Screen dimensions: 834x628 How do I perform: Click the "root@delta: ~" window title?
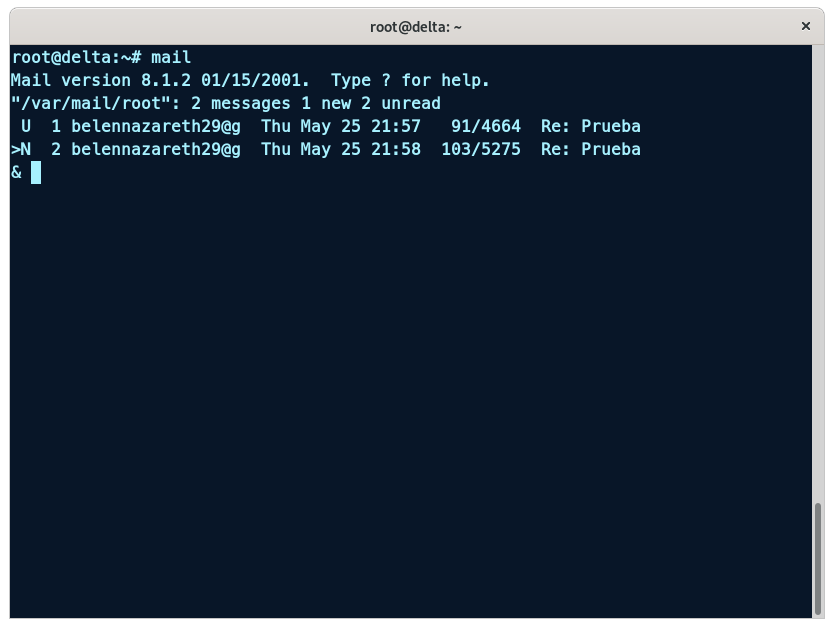click(x=416, y=27)
